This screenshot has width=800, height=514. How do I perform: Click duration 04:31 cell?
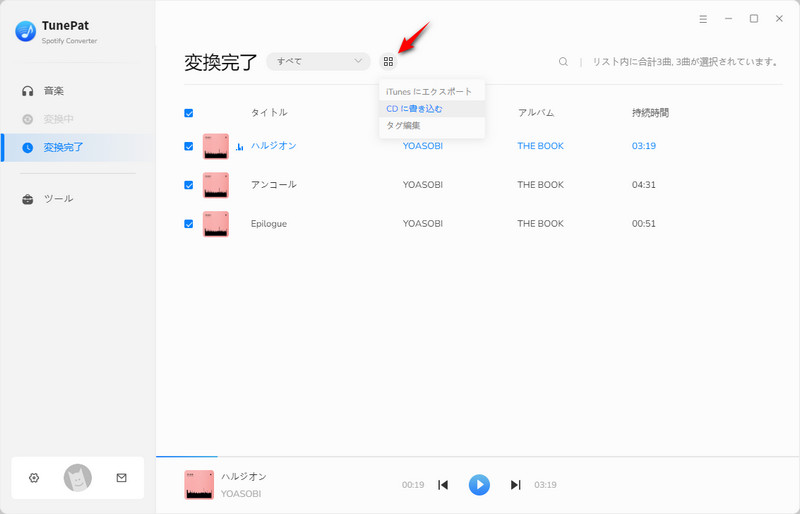(644, 185)
